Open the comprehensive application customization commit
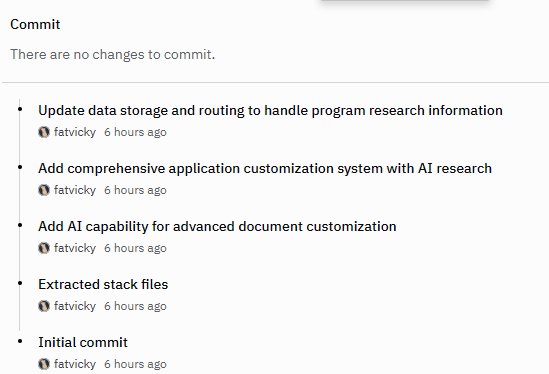 coord(265,168)
